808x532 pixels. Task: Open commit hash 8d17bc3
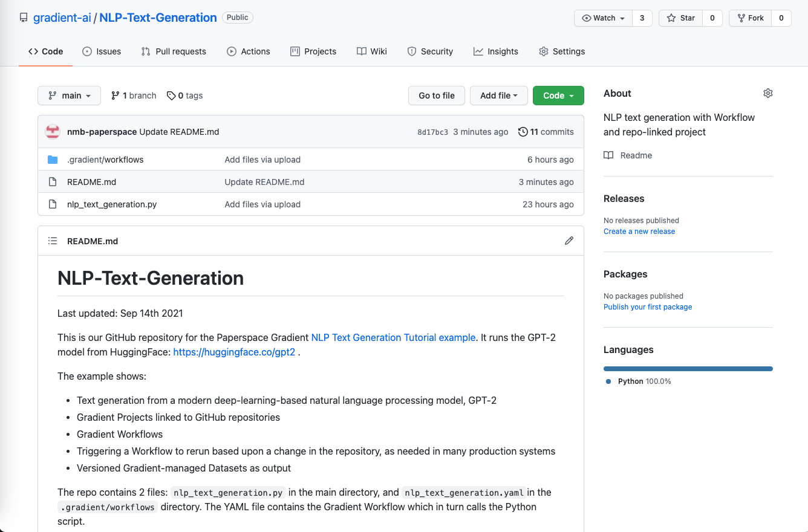[x=433, y=132]
